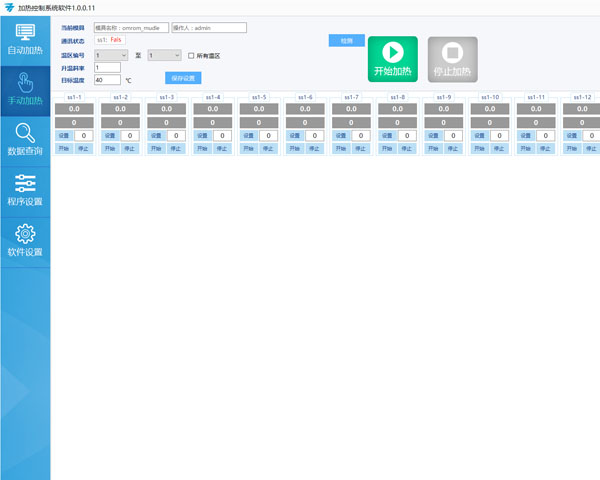Open the 程序设置 sliders icon
Image resolution: width=600 pixels, height=480 pixels.
(x=25, y=183)
